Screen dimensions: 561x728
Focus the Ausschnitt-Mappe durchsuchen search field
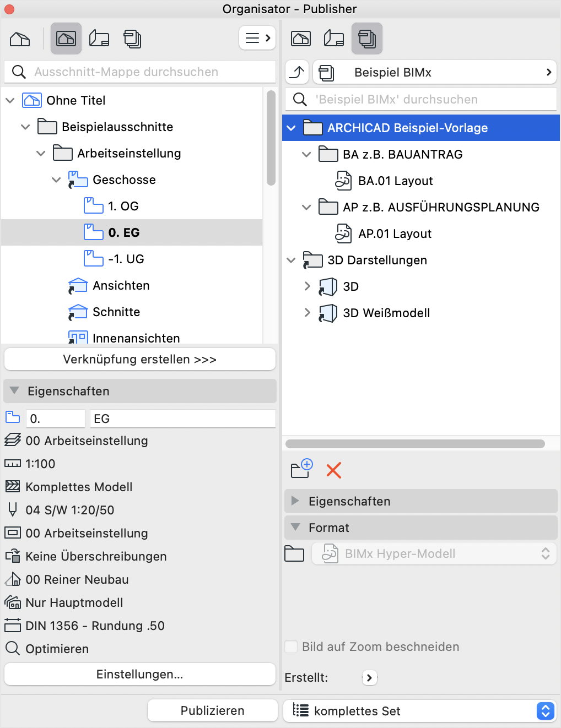[x=140, y=72]
